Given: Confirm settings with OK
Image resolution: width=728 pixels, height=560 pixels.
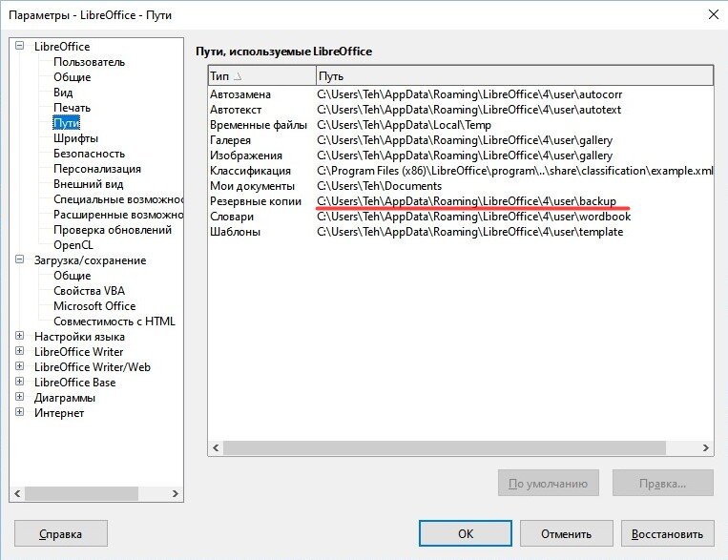Looking at the screenshot, I should coord(466,533).
